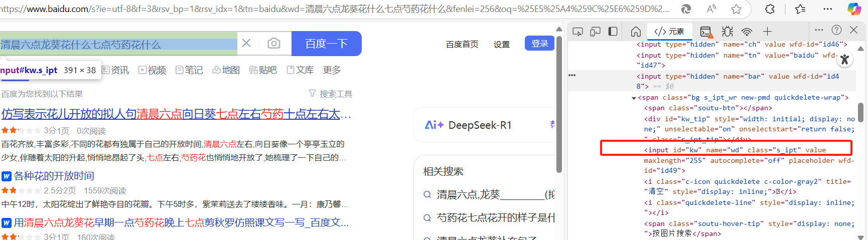The width and height of the screenshot is (868, 240).
Task: Click search icon beside 芍药花七点花开的样子
Action: (427, 217)
